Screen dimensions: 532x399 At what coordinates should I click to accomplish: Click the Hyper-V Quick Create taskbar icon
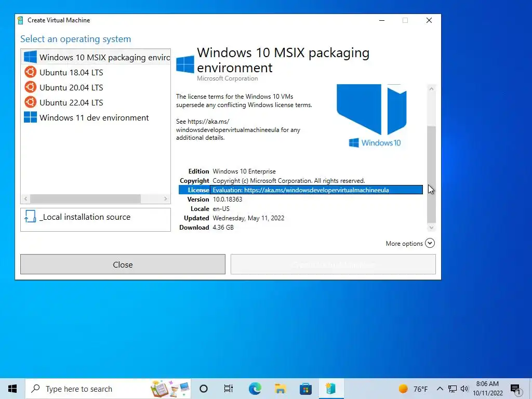[x=331, y=389]
